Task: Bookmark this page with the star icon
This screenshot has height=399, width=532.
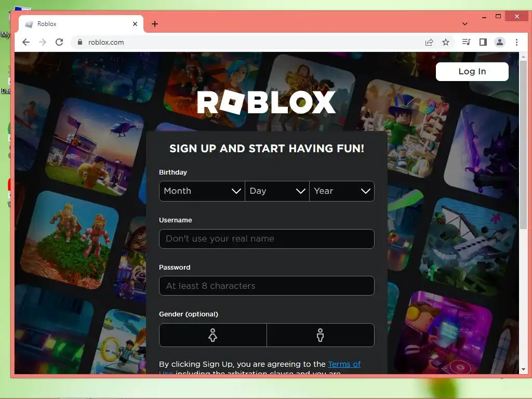Action: [x=446, y=42]
